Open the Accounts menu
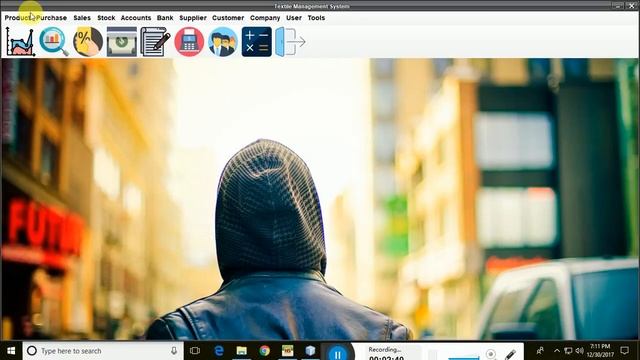 tap(136, 18)
